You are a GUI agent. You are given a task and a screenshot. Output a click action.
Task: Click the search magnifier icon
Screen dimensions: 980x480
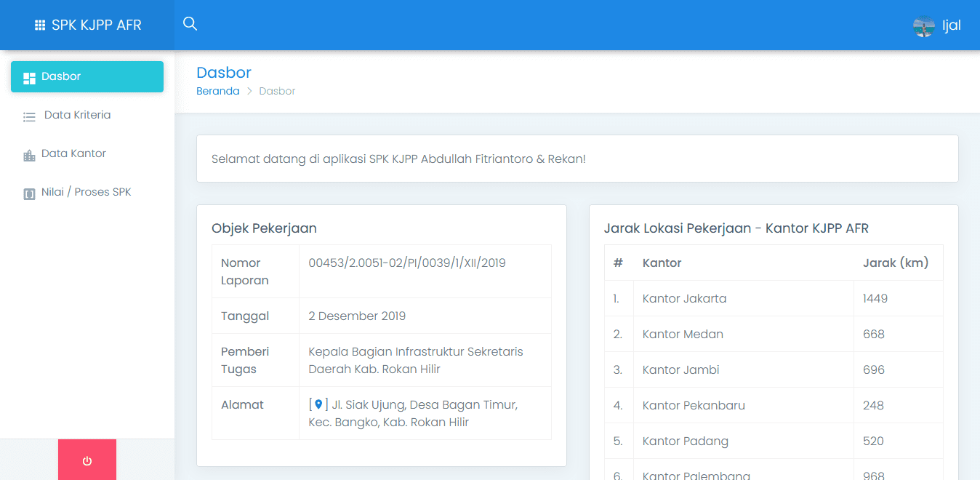[190, 24]
